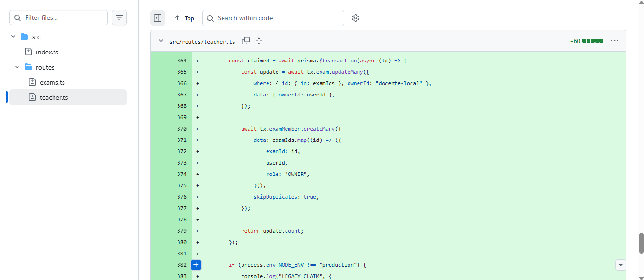Click the role: "OWNER" code line
Screen dimensions: 644x280
tap(288, 174)
